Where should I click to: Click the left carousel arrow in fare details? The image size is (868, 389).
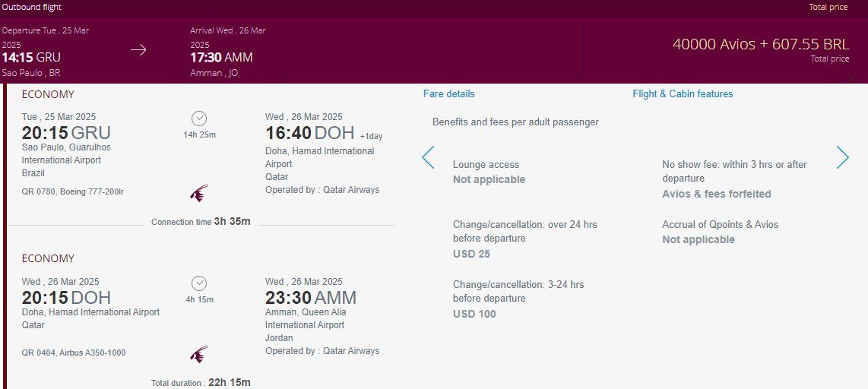click(x=428, y=157)
